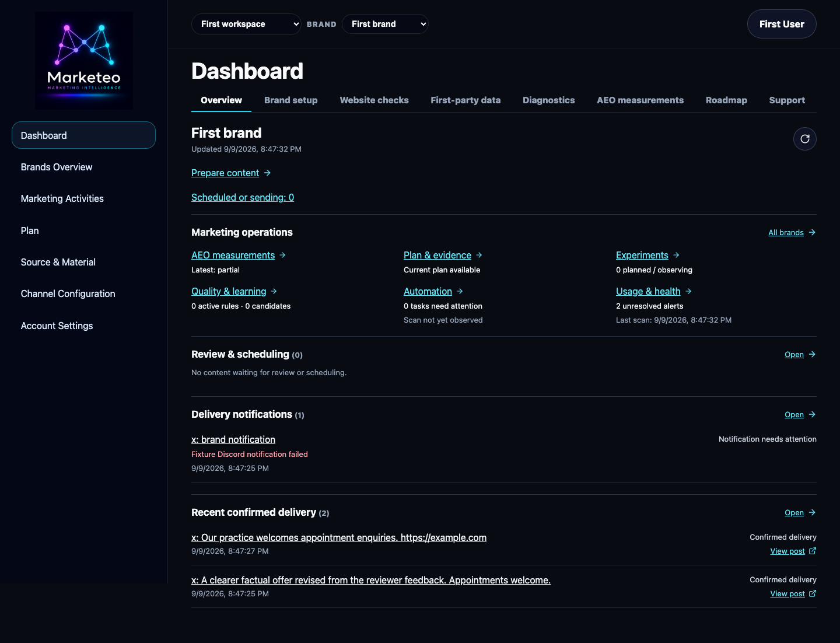
Task: Click the arrow beside Review & scheduling Open
Action: point(812,354)
